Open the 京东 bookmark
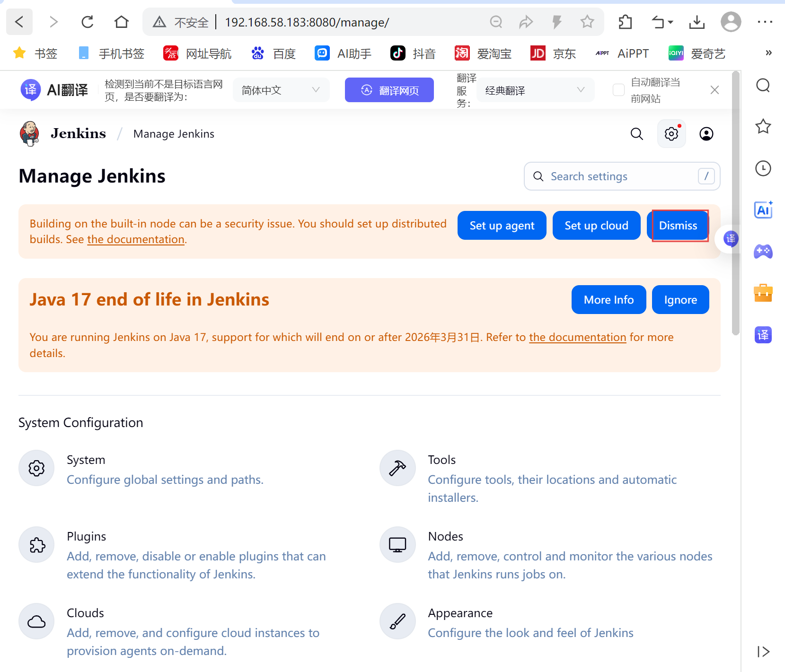785x672 pixels. [553, 53]
